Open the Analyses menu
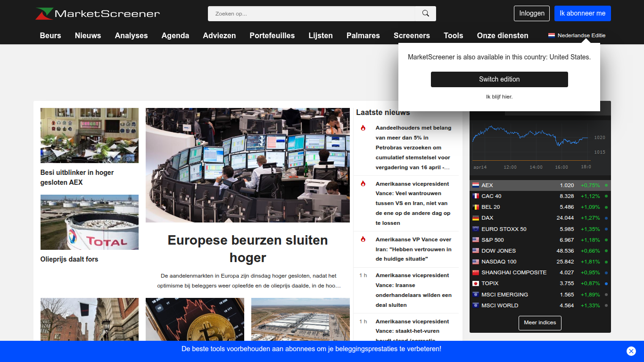Viewport: 644px width, 362px height. tap(132, 35)
